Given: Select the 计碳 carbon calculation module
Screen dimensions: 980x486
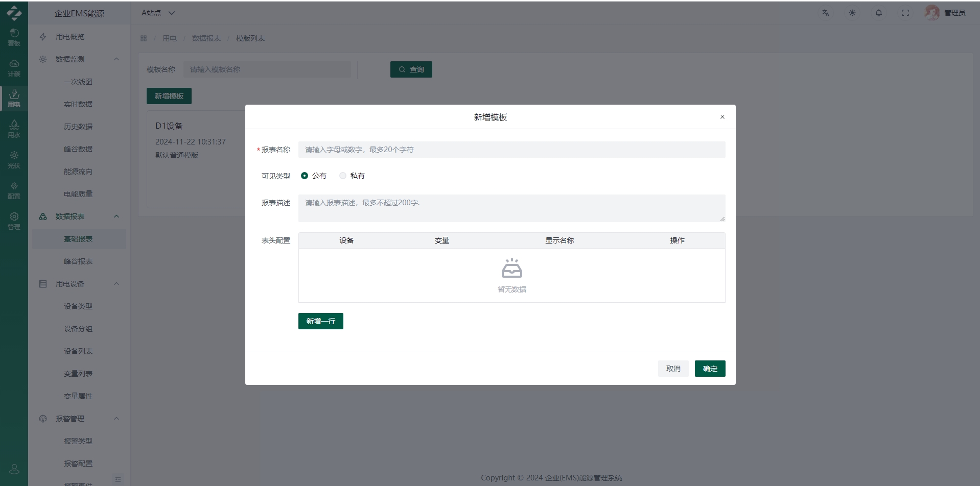Looking at the screenshot, I should coord(14,67).
